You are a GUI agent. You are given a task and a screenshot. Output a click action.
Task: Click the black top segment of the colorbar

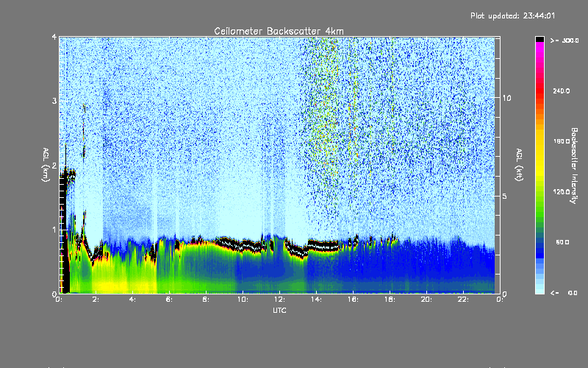(539, 40)
